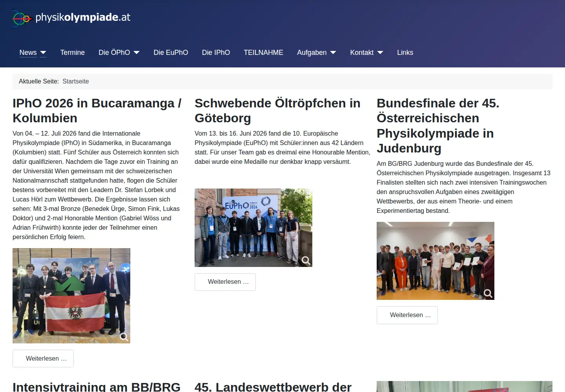Click the 'Aktuelle Seite:' breadcrumb label
Screen dimensions: 565x392
click(39, 82)
